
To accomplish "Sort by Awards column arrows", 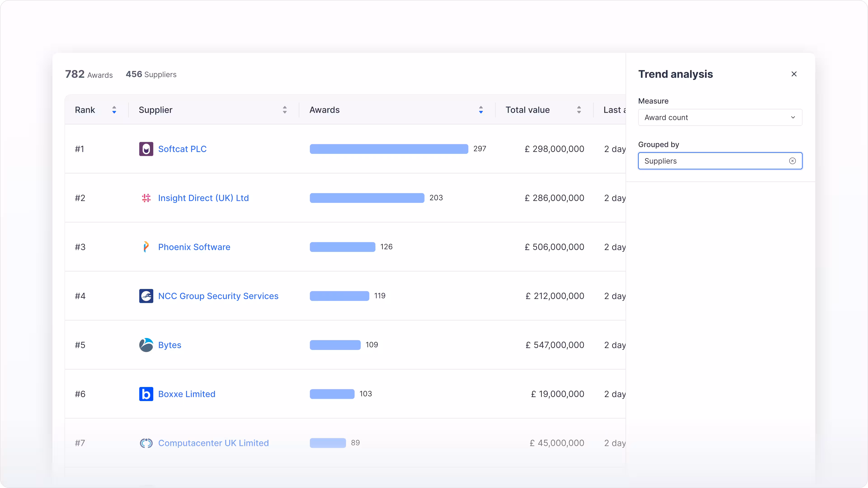I will click(x=481, y=110).
